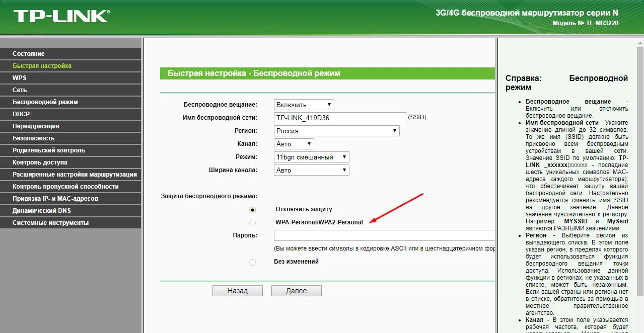Click the Быстрая настройка - Беспроводной режим title
This screenshot has width=644, height=333.
[x=254, y=73]
